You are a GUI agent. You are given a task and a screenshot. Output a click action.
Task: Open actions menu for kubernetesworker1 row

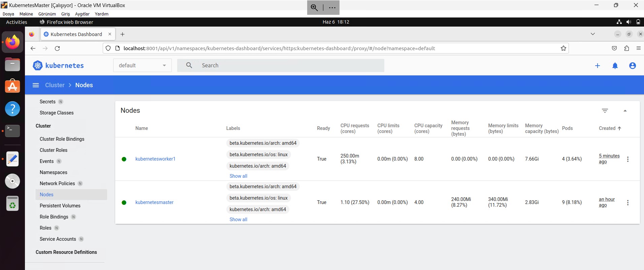tap(628, 159)
